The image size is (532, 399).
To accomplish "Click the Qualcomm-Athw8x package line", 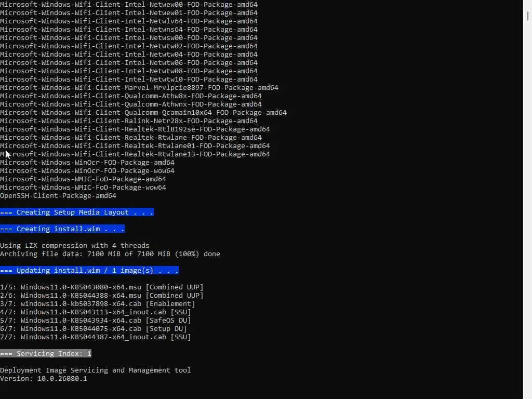I will tap(130, 96).
